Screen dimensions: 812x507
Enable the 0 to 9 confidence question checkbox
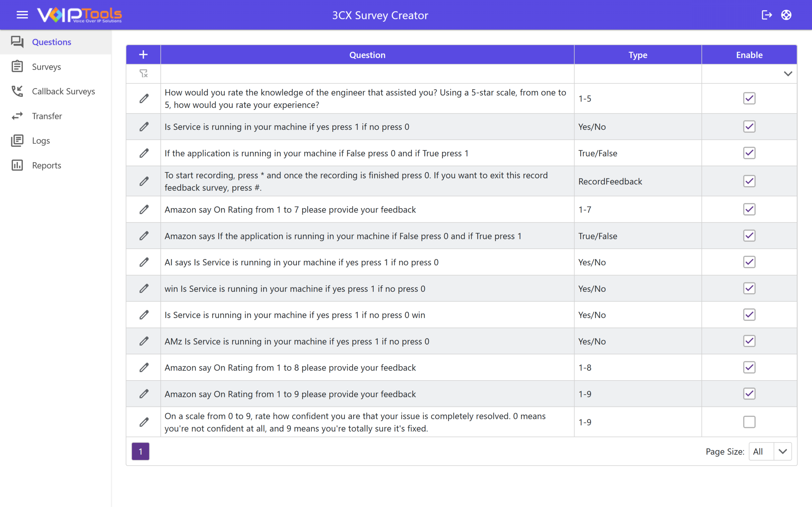tap(749, 422)
